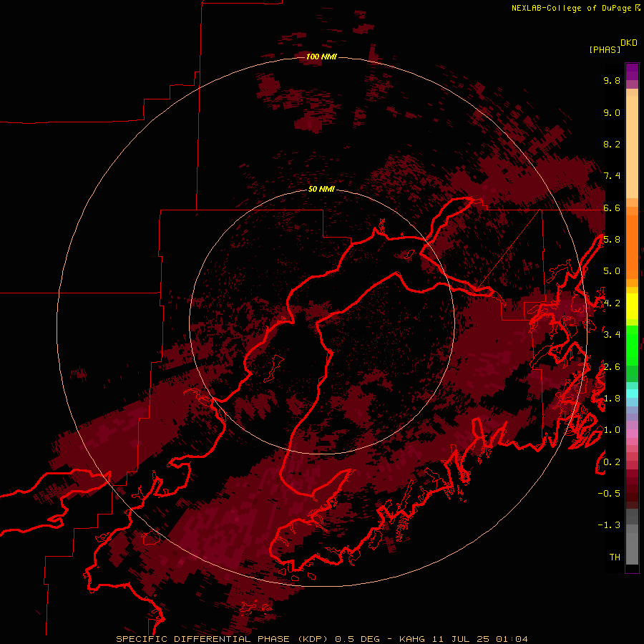Click the 9.0 value on the color scale

(612, 113)
